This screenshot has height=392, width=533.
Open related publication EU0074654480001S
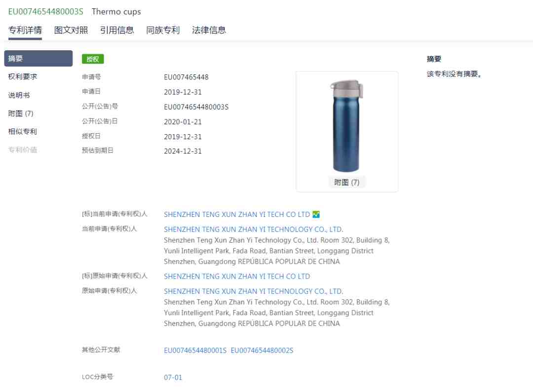(195, 351)
